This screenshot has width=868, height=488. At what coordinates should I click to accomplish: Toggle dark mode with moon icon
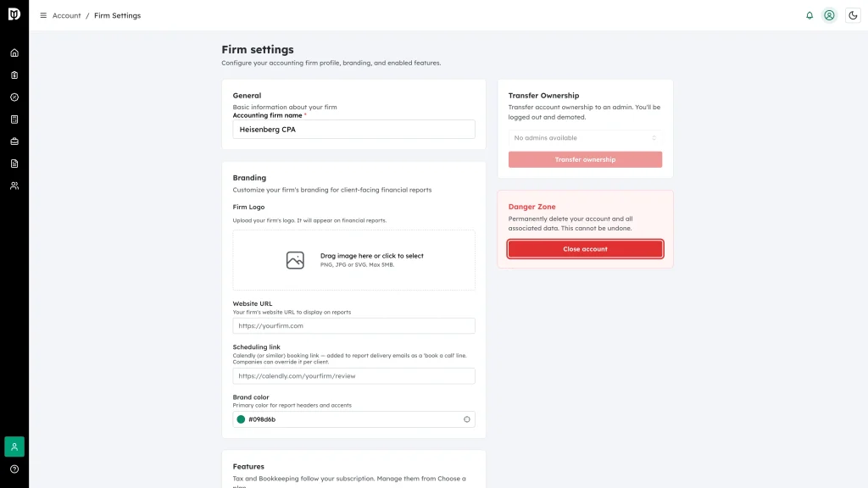[x=853, y=15]
